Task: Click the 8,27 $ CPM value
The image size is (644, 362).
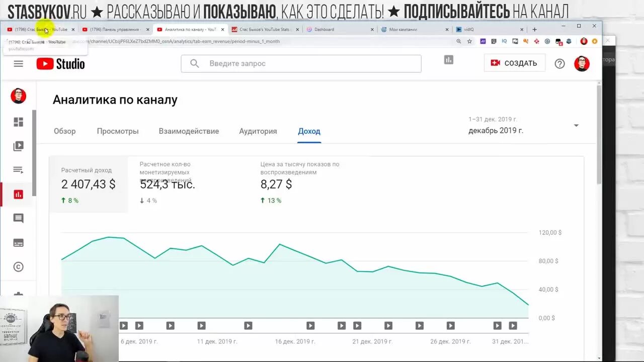Action: (276, 184)
